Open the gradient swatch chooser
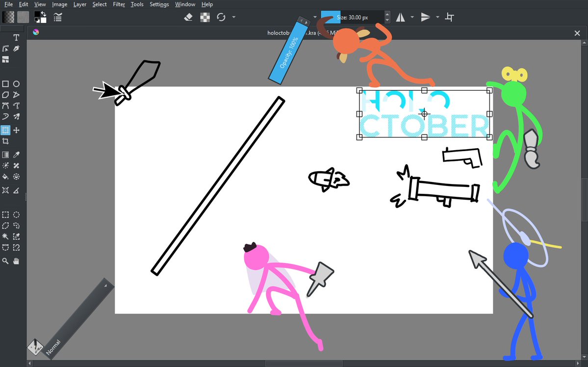This screenshot has height=367, width=588. pyautogui.click(x=8, y=17)
